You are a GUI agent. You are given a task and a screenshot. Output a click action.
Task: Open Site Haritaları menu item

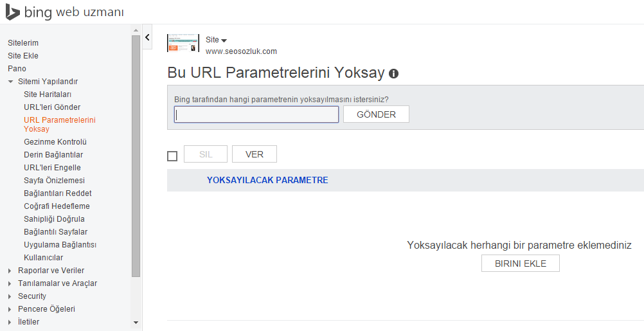(48, 94)
